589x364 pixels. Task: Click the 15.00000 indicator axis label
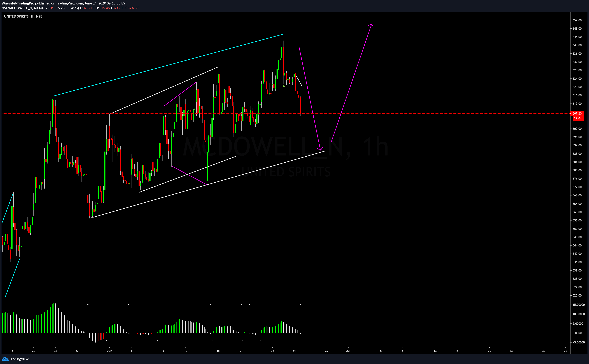(x=578, y=305)
